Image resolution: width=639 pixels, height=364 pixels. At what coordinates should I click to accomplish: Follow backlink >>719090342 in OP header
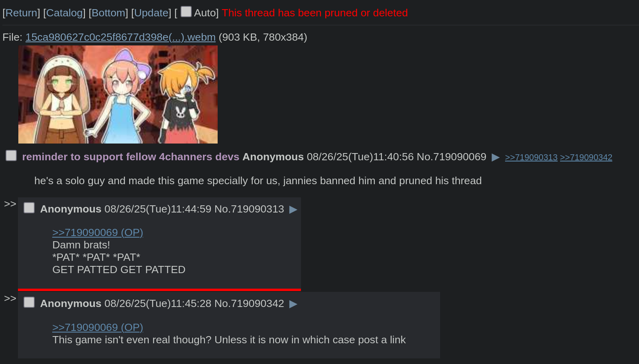[586, 157]
